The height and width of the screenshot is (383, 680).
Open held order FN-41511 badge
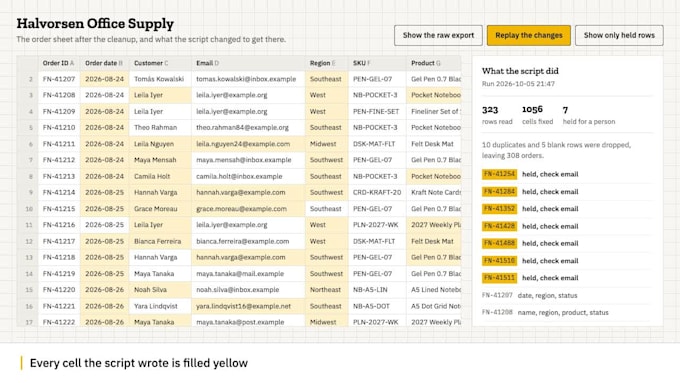(x=499, y=278)
